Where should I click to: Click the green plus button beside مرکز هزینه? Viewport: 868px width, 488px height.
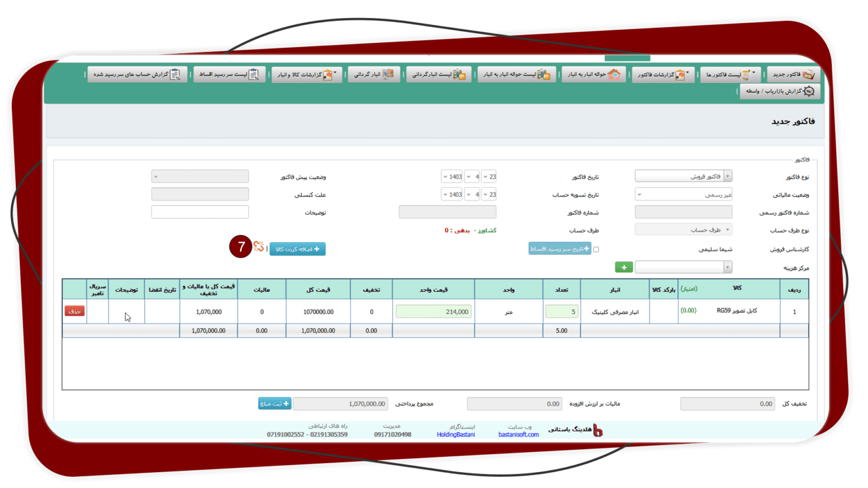[x=623, y=267]
